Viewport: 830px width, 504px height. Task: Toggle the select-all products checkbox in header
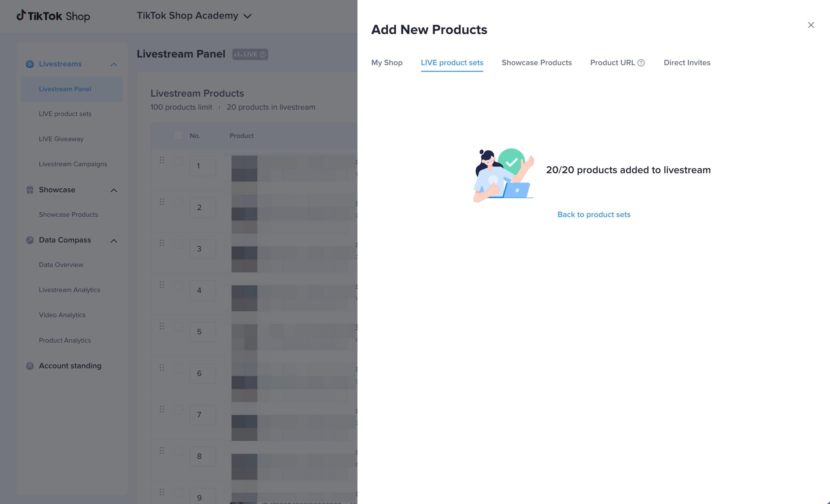178,135
